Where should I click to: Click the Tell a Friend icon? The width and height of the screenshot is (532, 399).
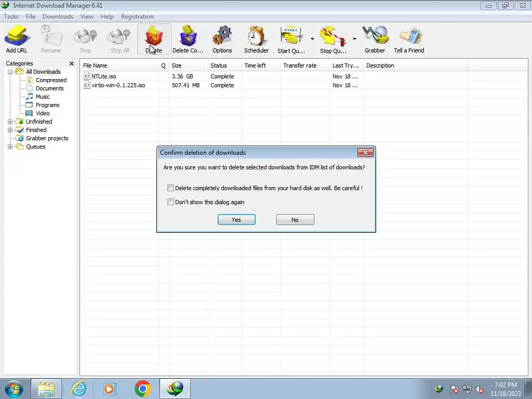pyautogui.click(x=409, y=39)
